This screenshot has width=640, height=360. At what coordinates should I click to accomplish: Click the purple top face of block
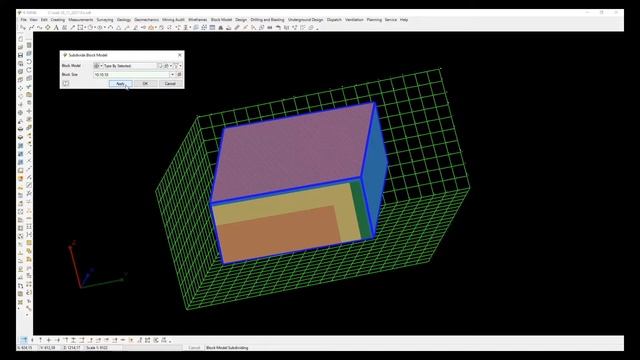[292, 153]
